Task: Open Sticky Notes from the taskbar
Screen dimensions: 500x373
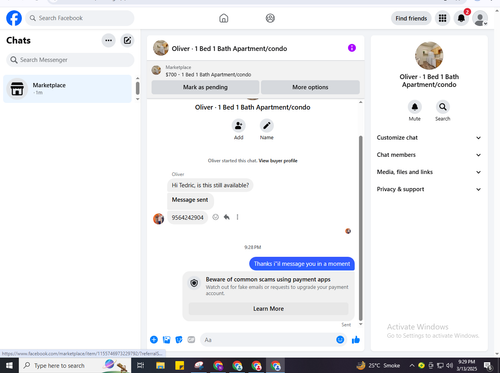Action: (180, 366)
